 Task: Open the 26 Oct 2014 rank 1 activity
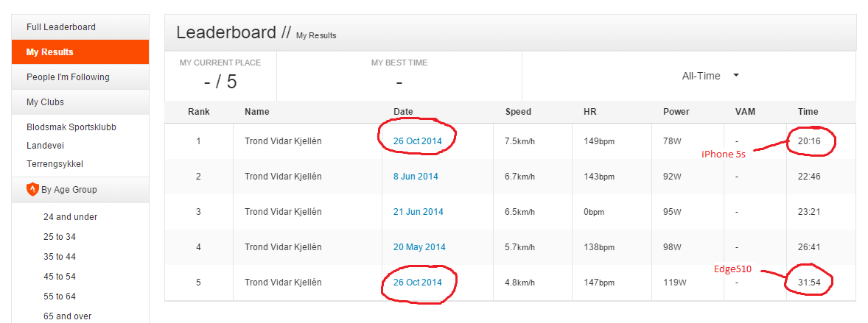[x=417, y=141]
